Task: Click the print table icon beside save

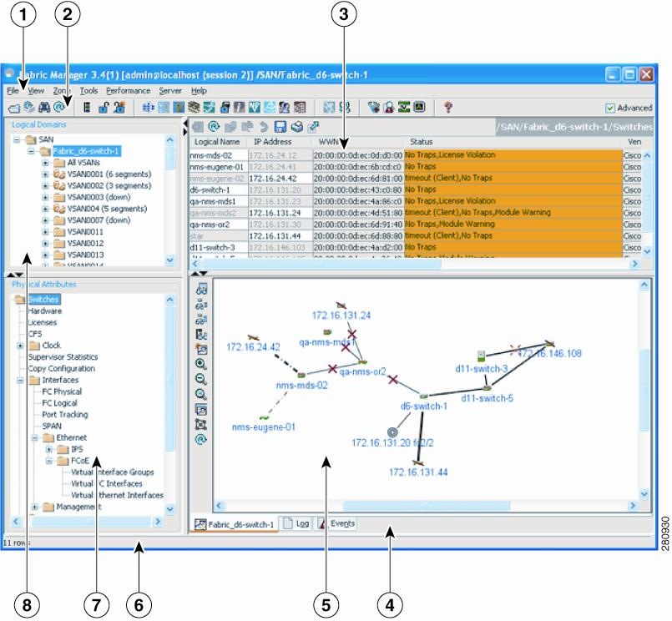Action: click(297, 127)
